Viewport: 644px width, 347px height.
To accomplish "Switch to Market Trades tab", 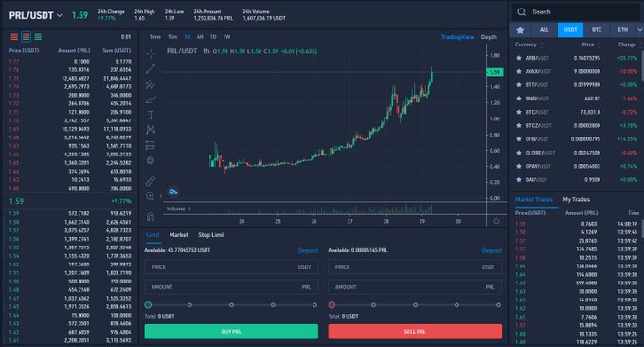I will point(534,199).
